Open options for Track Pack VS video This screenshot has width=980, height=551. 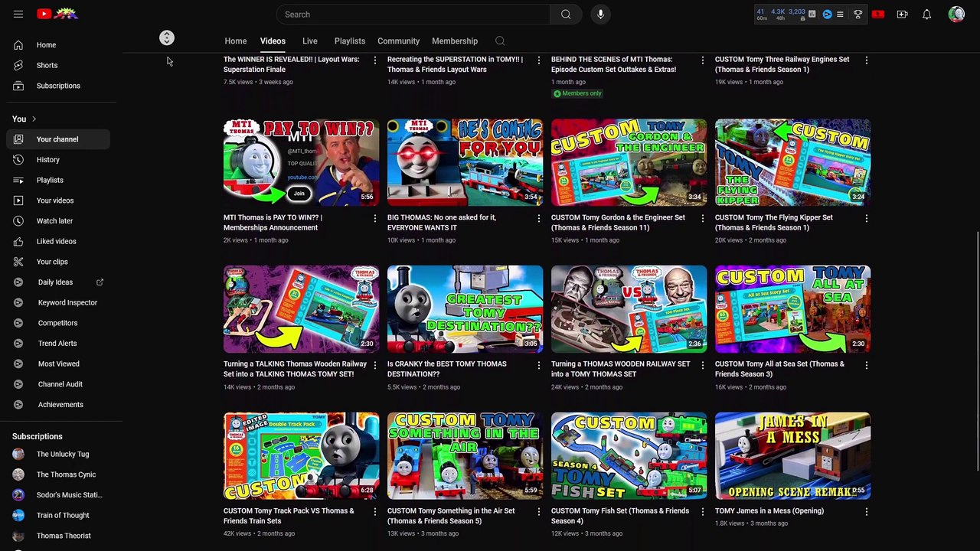click(x=374, y=512)
